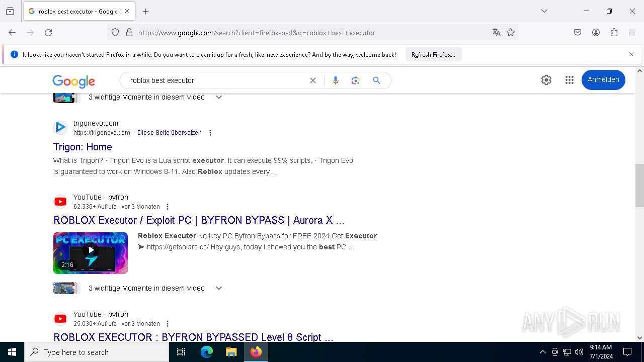Go to Google homepage via logo
The width and height of the screenshot is (644, 362).
[73, 81]
